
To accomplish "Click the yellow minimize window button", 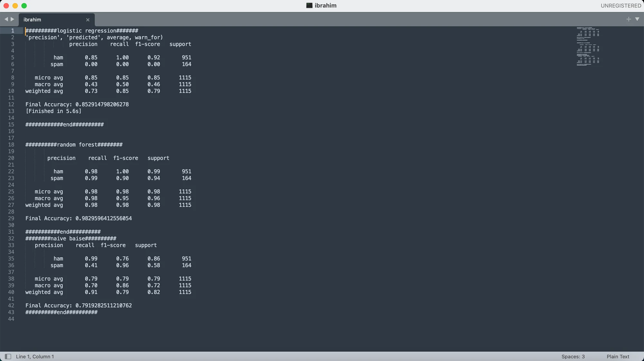I will tap(15, 6).
